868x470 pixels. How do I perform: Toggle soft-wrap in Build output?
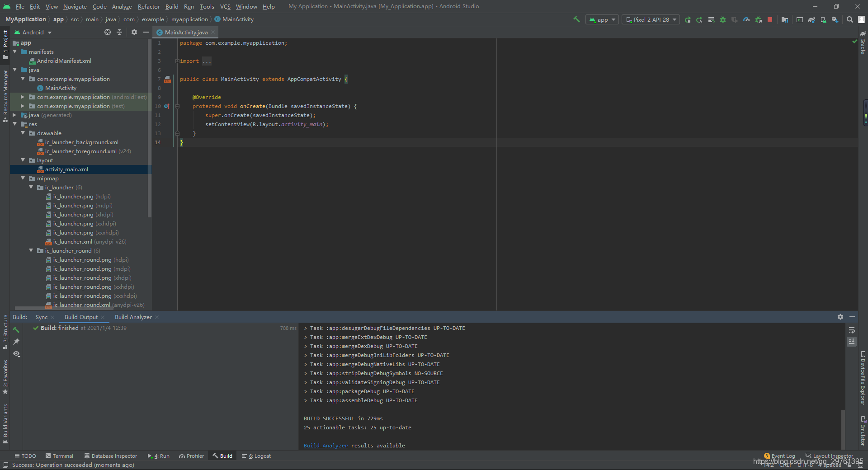tap(852, 330)
